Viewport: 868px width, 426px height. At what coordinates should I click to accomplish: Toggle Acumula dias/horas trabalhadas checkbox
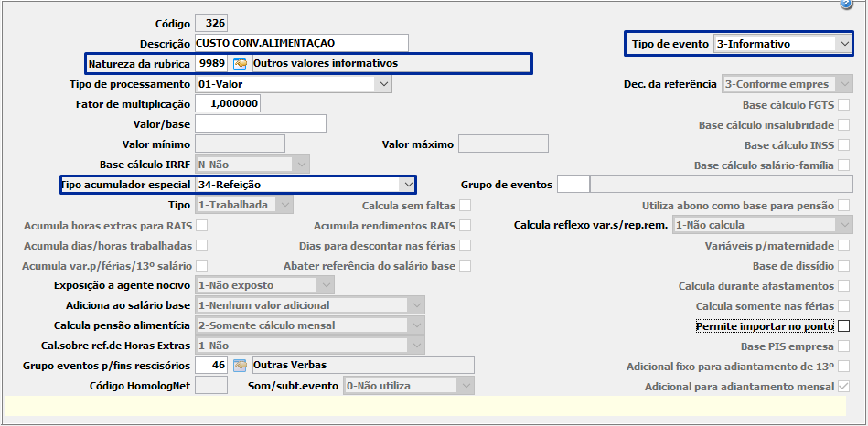pos(202,245)
